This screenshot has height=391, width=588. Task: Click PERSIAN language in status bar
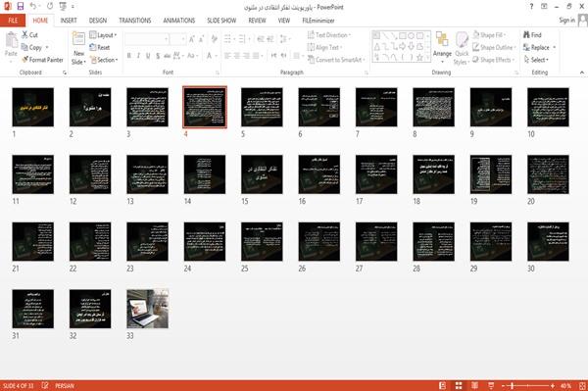(x=65, y=386)
